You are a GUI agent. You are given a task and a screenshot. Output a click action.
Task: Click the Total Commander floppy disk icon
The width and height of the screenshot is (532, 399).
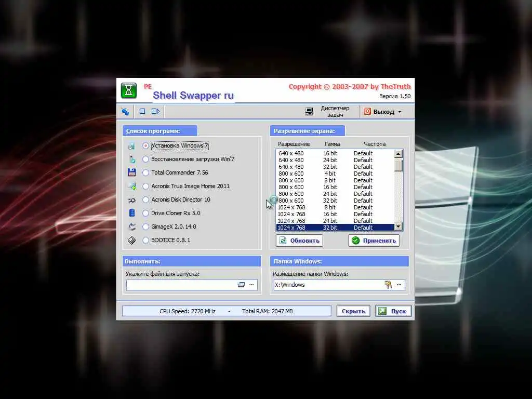coord(131,172)
